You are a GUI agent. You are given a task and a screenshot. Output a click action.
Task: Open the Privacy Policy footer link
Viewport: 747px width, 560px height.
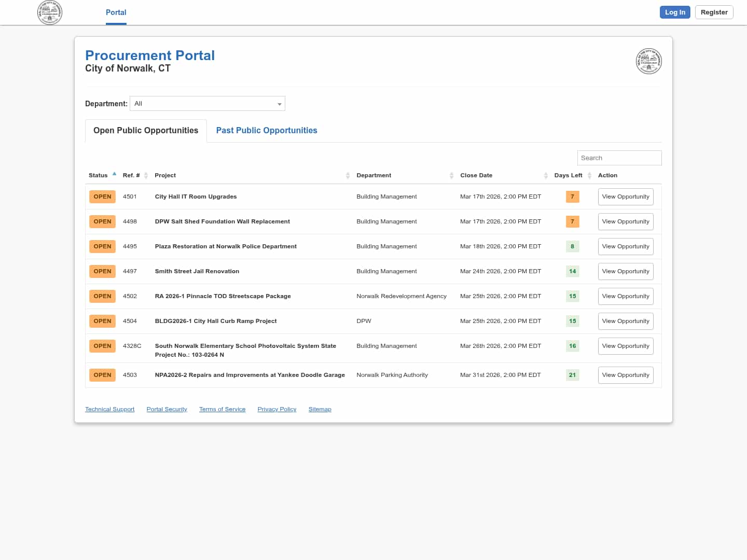click(x=277, y=410)
